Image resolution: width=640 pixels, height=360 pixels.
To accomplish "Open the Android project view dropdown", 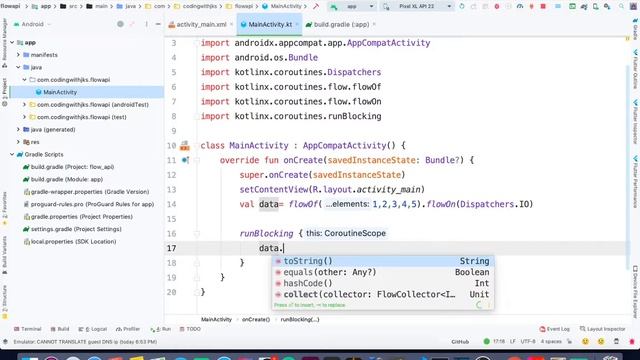I will click(32, 24).
